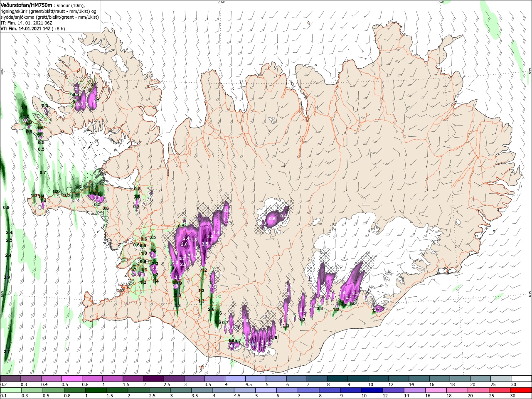Select top-row legend swatch between 0.2 and 0.3

click(10, 379)
